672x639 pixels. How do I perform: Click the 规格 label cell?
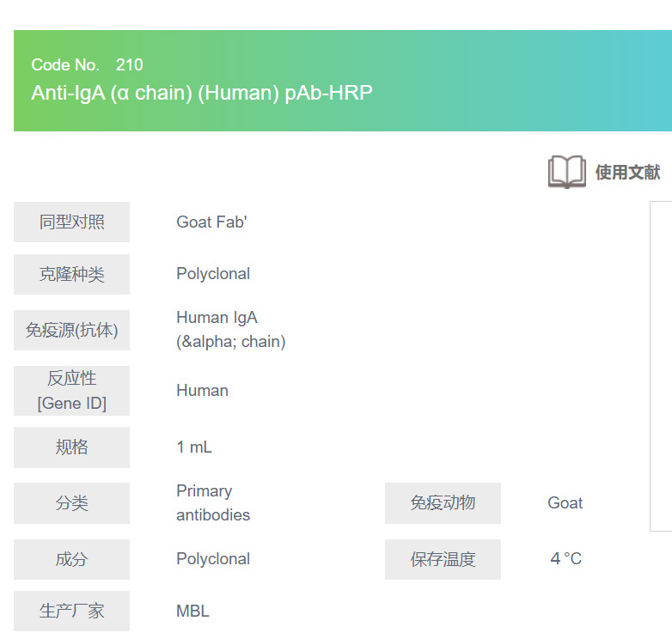coord(72,447)
